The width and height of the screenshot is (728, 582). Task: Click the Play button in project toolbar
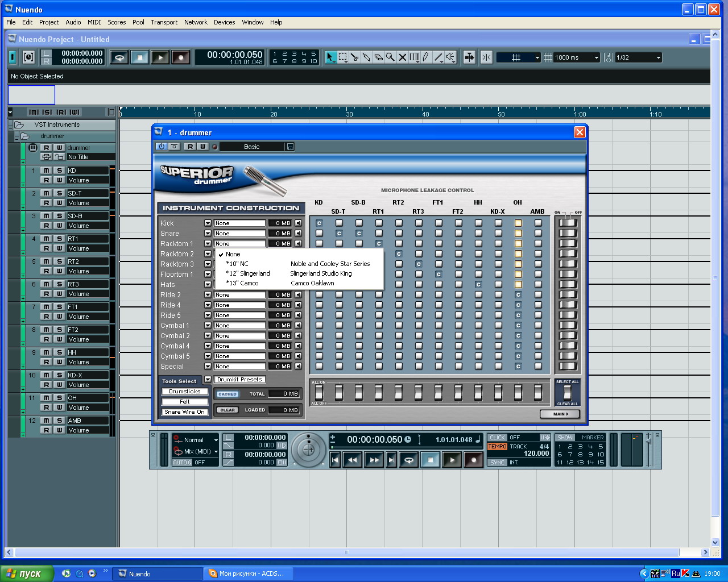[x=160, y=57]
